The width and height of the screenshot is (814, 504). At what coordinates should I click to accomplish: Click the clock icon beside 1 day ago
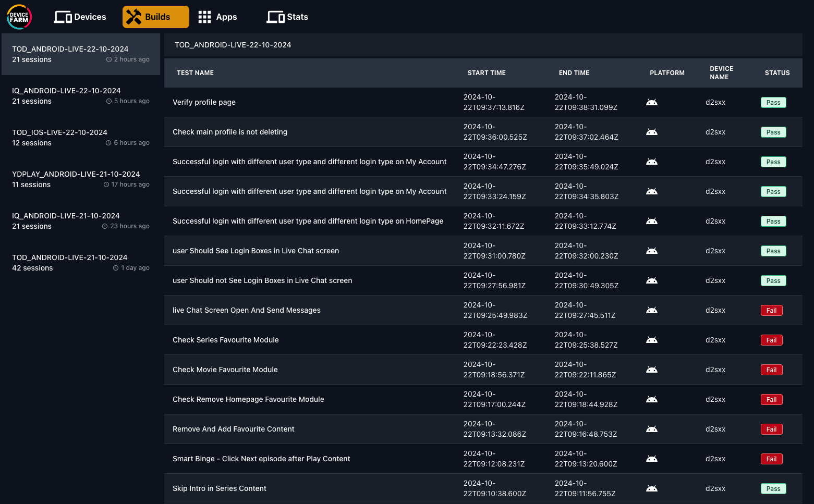point(116,268)
